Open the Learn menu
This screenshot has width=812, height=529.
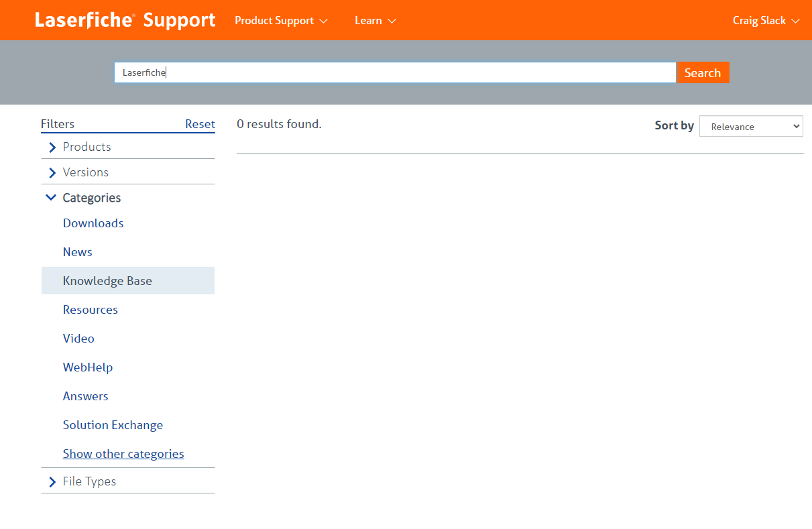375,21
